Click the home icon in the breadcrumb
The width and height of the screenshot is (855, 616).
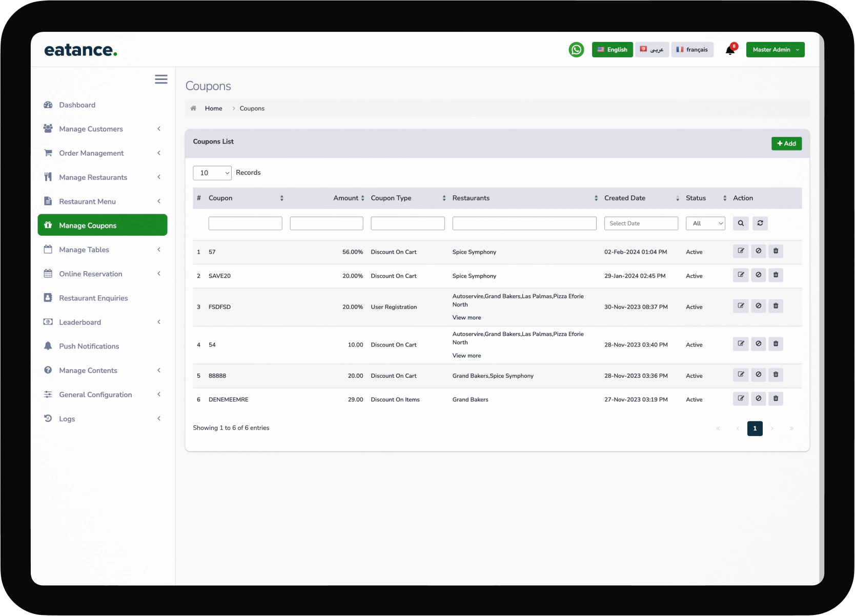pyautogui.click(x=193, y=108)
